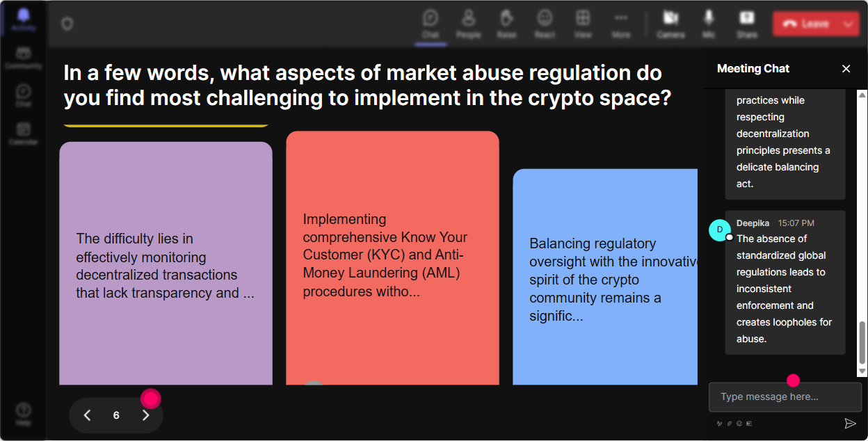Open Chat in the left sidebar

[24, 95]
